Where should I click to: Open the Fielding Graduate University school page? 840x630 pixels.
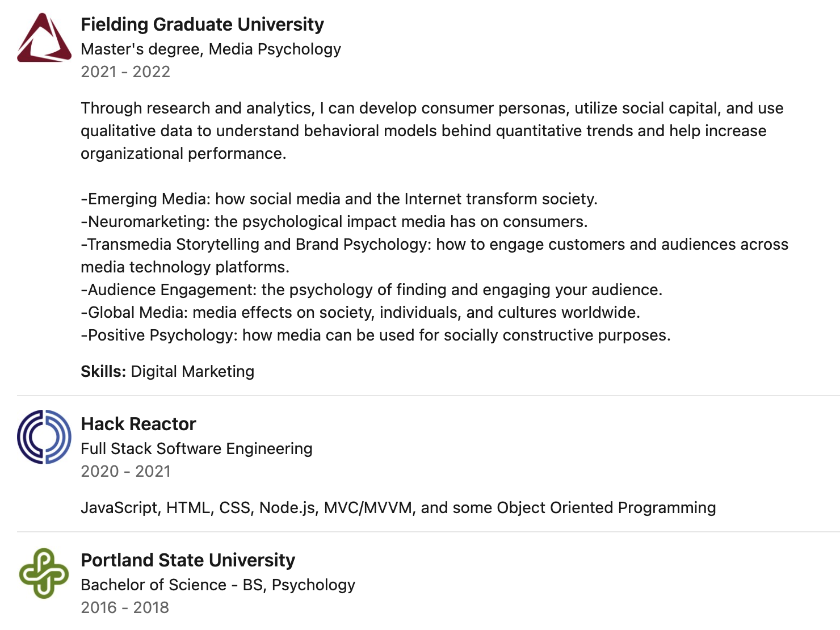tap(202, 24)
